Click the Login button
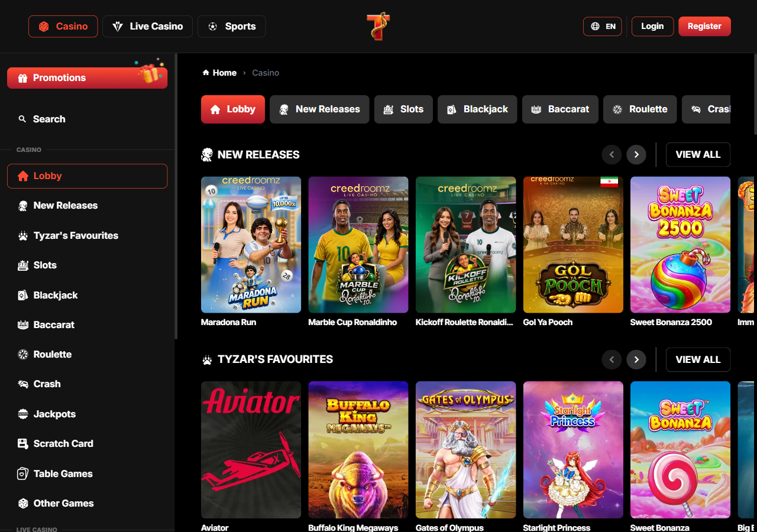Screen dimensions: 757x532 point(652,27)
